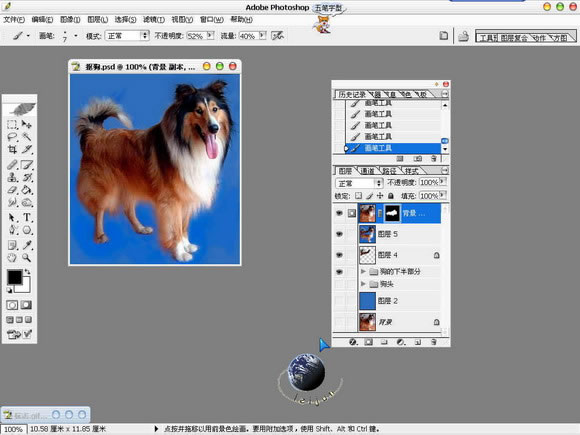This screenshot has width=580, height=435.
Task: Click the delete layer trash icon
Action: tap(434, 342)
